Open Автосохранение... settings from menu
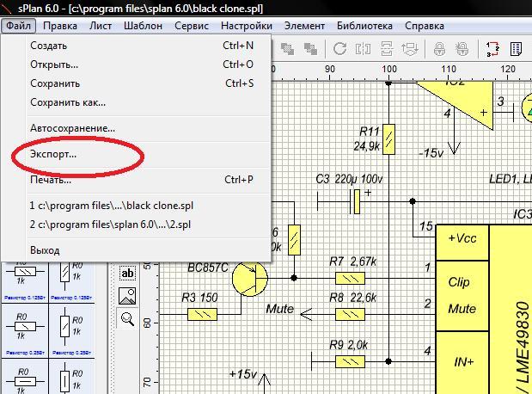 [72, 128]
